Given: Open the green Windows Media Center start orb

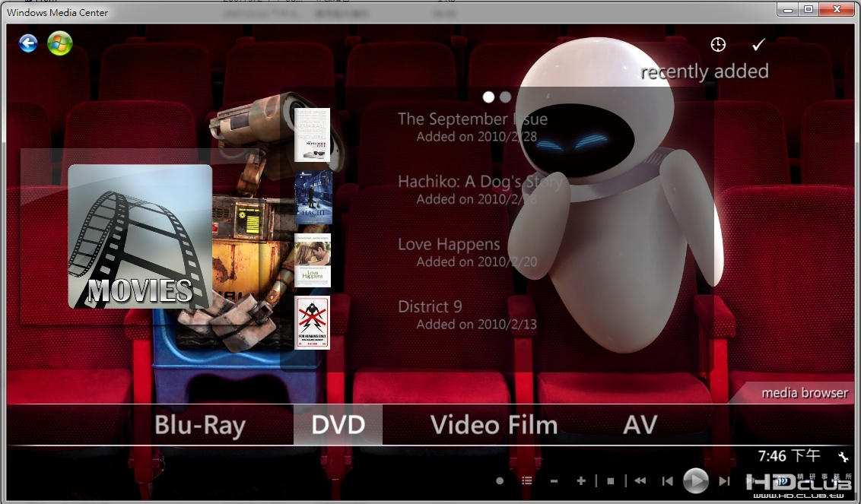Looking at the screenshot, I should coord(60,43).
